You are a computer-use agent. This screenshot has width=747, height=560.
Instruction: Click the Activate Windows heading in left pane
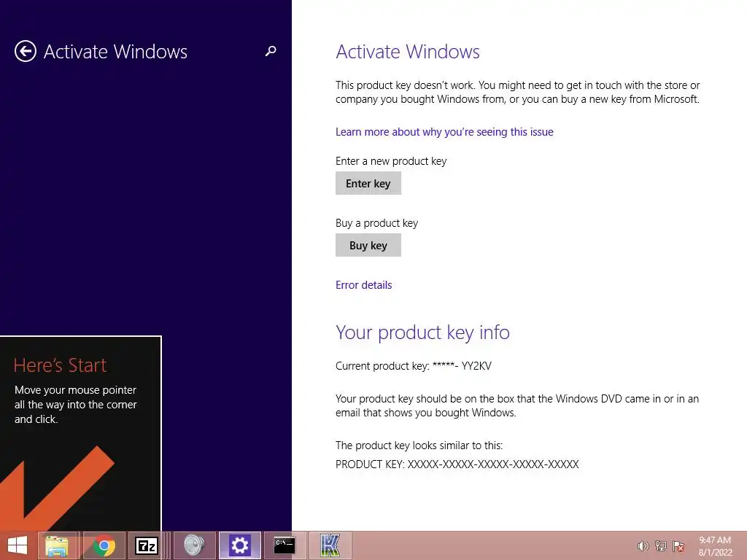click(115, 52)
